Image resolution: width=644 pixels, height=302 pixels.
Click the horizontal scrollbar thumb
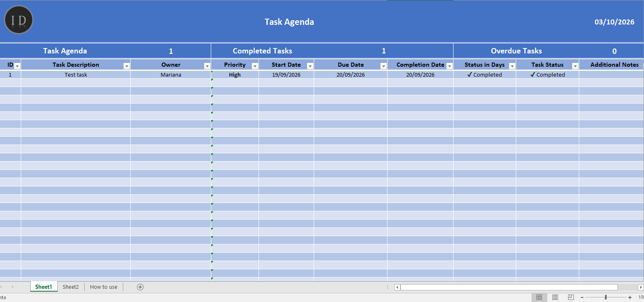coord(509,287)
